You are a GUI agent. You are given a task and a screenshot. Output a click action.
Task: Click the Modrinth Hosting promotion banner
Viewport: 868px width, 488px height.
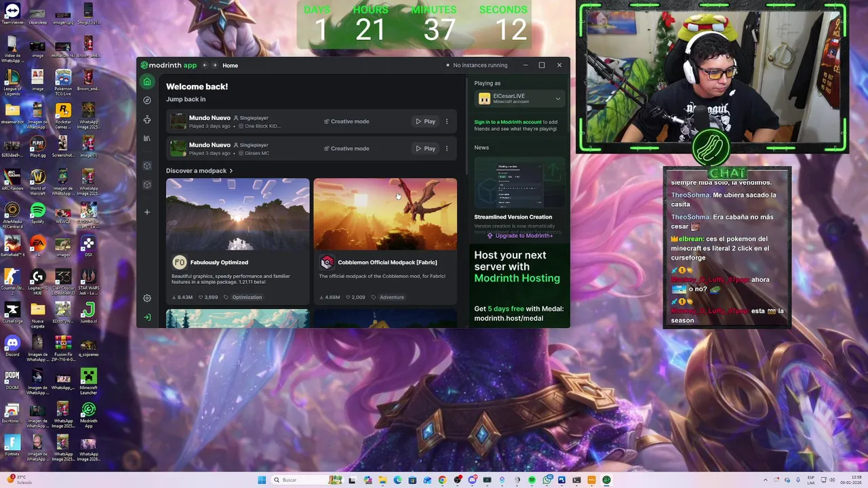(519, 286)
